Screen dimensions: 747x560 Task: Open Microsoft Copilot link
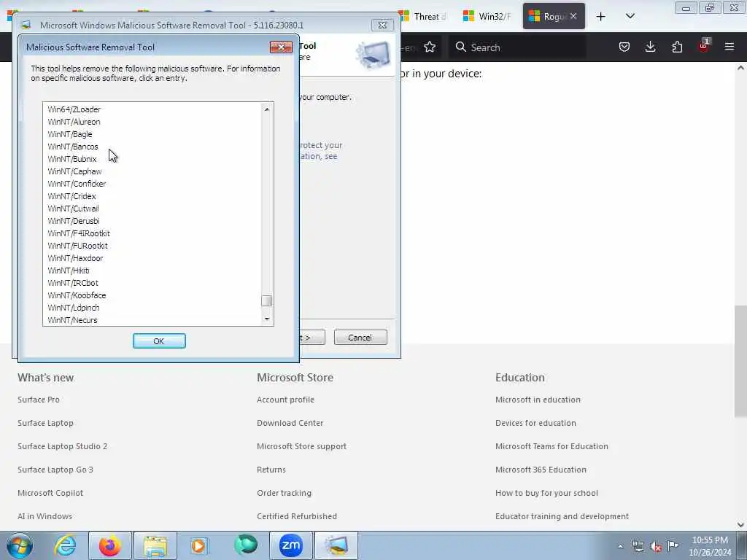point(50,493)
